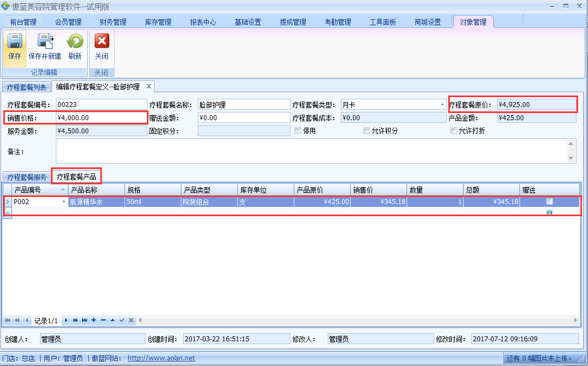Tick the 允许积分 checkbox
Screen dimensions: 588x366
coord(367,131)
